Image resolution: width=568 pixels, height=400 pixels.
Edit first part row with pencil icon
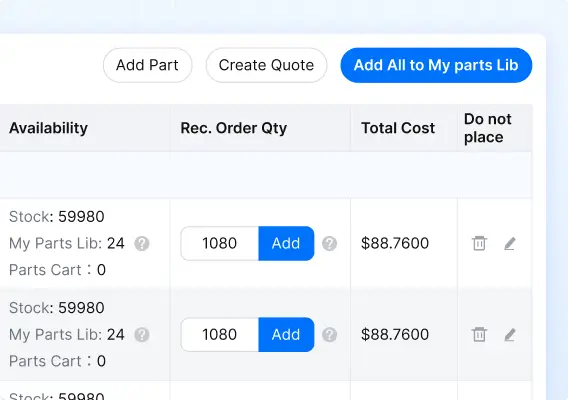510,243
